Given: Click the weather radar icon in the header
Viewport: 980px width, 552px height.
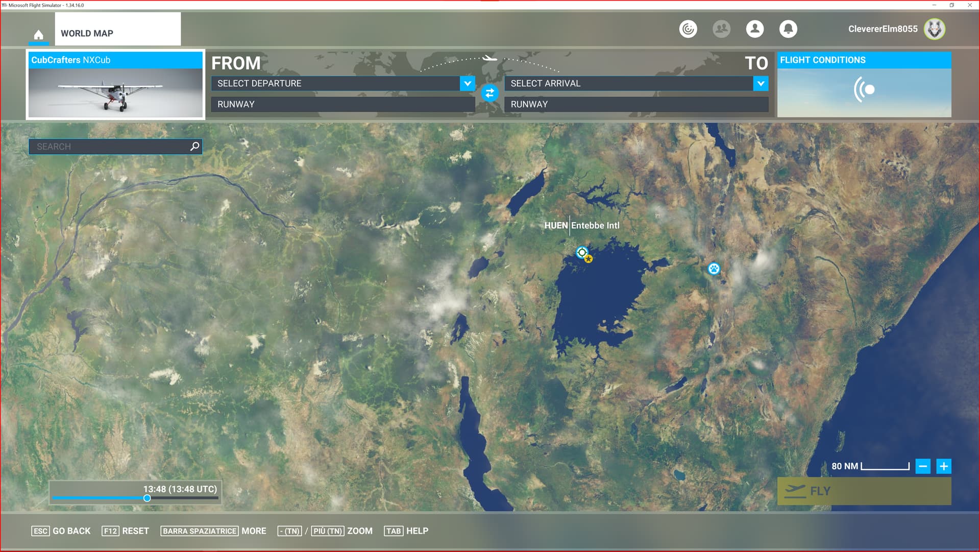Looking at the screenshot, I should (x=688, y=29).
